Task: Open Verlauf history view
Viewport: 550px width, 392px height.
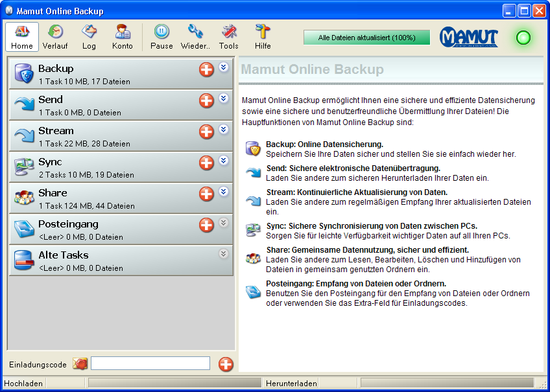Action: coord(55,37)
